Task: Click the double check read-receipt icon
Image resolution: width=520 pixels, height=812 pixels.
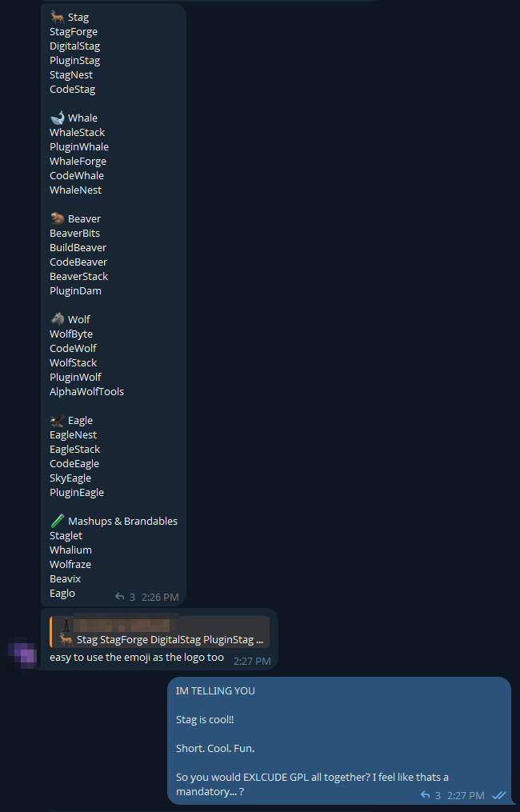Action: tap(499, 795)
